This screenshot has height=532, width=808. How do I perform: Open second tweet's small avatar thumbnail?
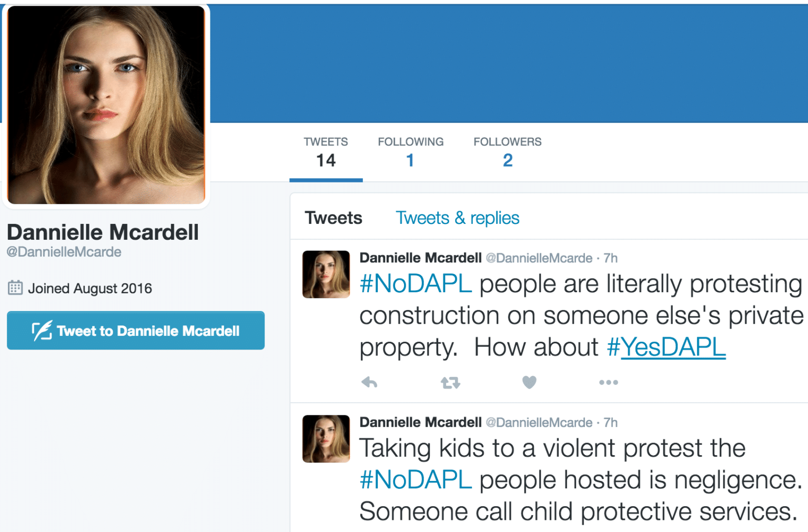(x=326, y=439)
